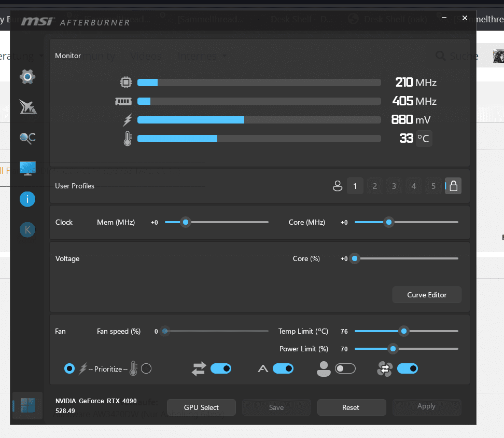Select user profile 4

coord(414,186)
